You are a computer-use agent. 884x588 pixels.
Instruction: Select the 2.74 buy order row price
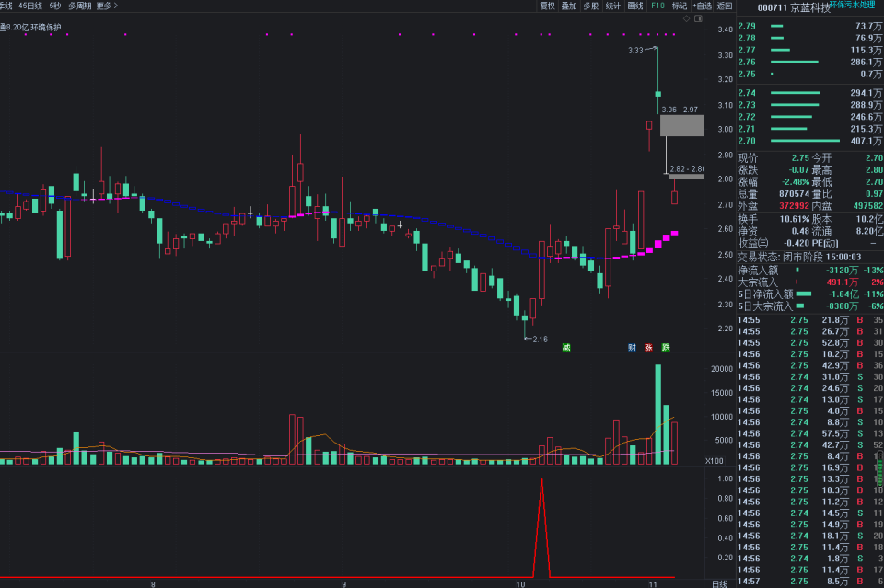coord(747,93)
